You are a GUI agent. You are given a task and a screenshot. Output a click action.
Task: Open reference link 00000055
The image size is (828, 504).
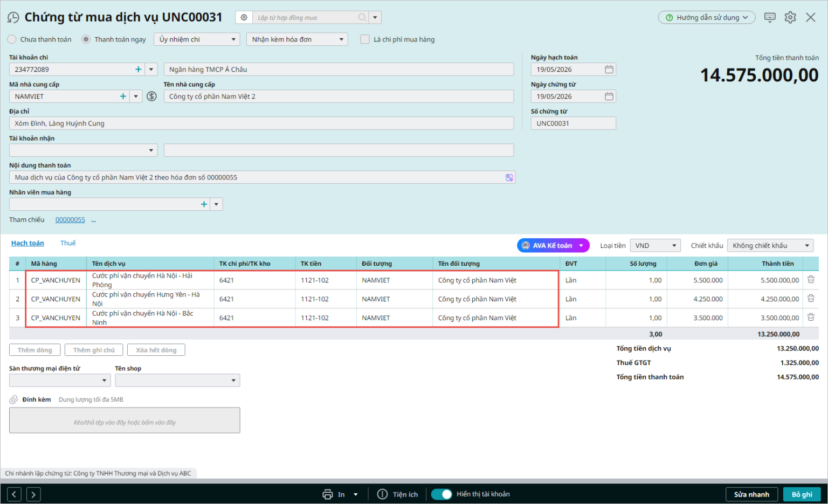70,220
